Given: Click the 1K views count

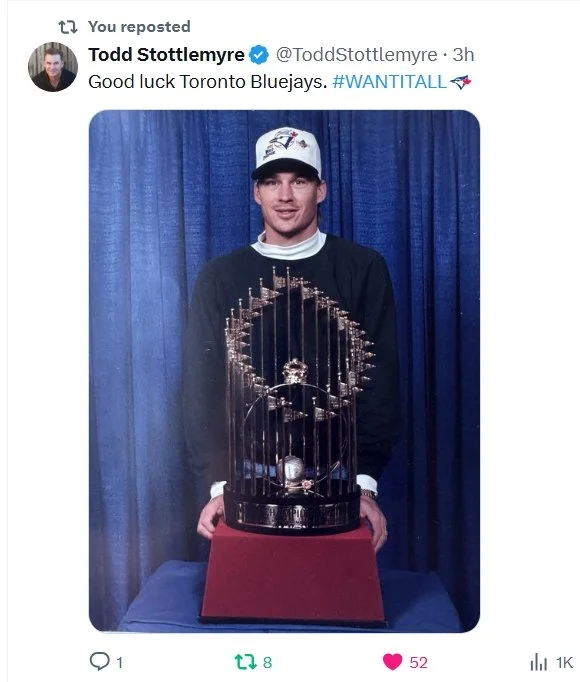Looking at the screenshot, I should (564, 662).
